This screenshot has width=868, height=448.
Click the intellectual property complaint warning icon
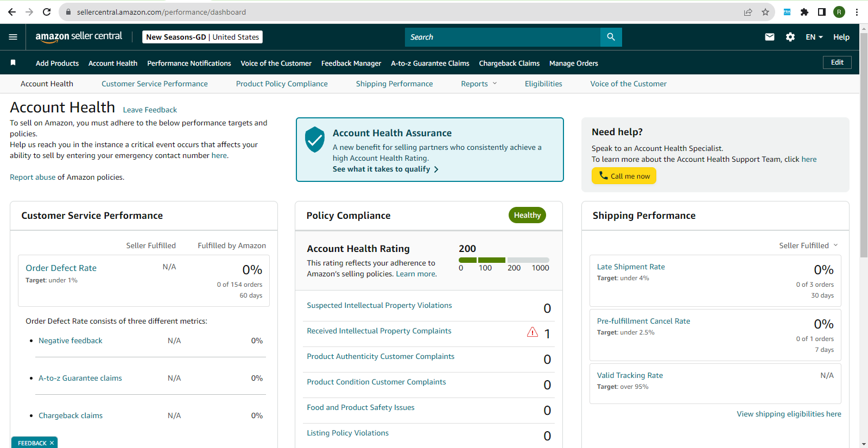point(533,332)
